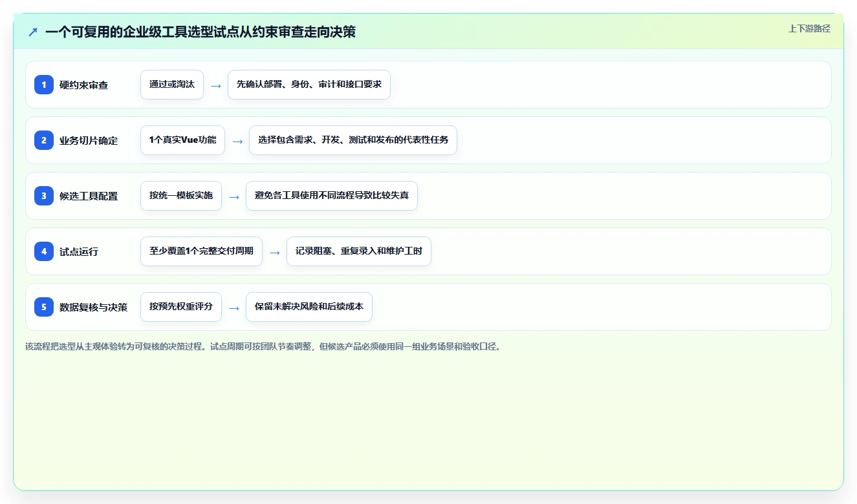The height and width of the screenshot is (504, 857).
Task: Click the 记录阻塞、重复录入和维护工时 box
Action: [359, 251]
